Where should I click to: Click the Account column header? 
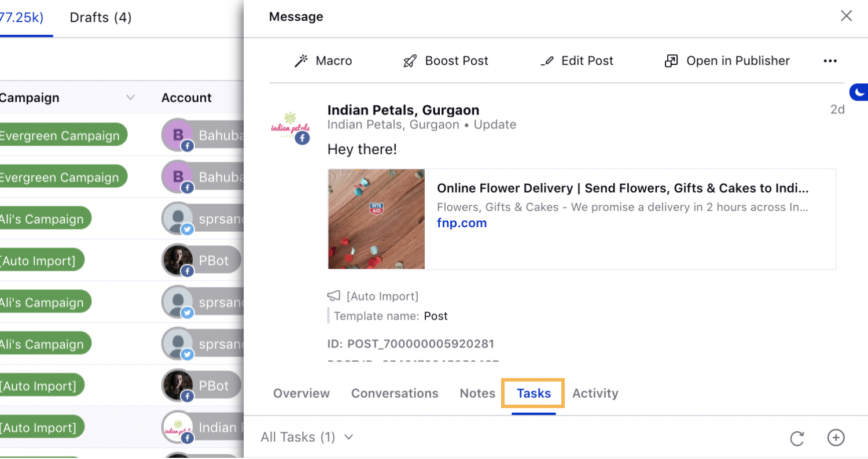point(186,98)
